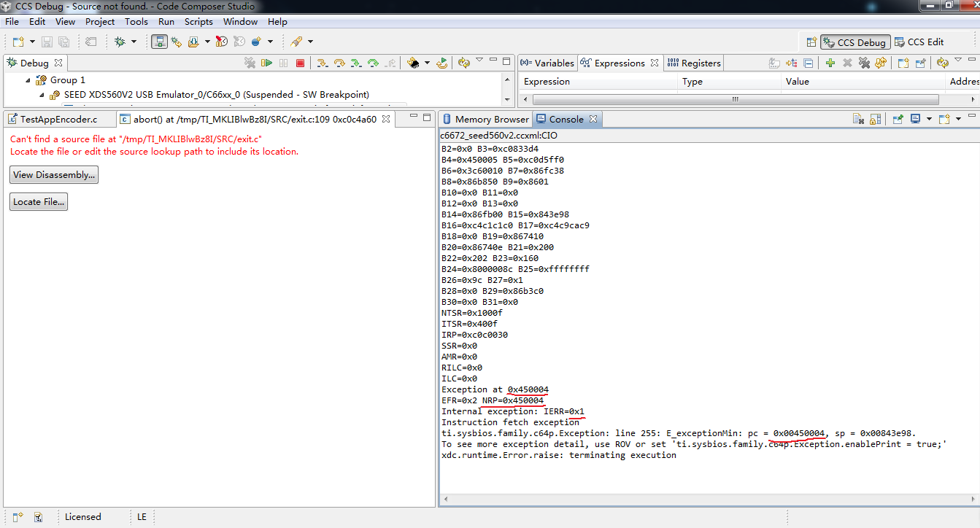Click the red Terminate button

[300, 63]
